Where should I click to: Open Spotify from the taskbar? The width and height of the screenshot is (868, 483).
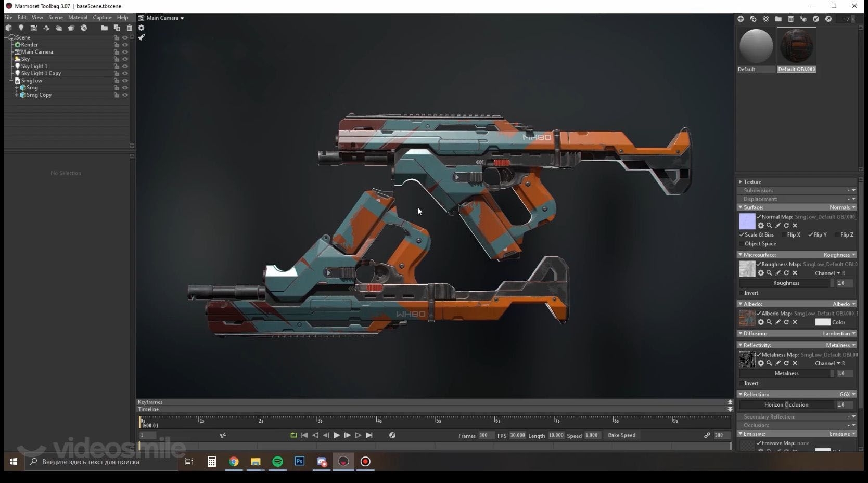tap(278, 462)
